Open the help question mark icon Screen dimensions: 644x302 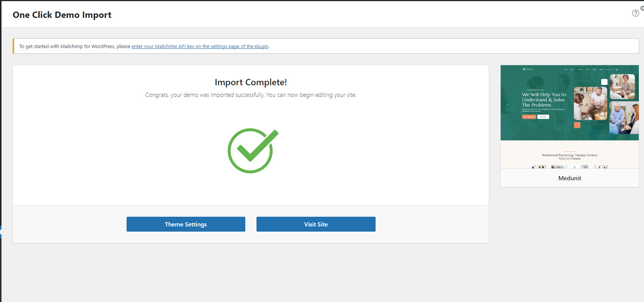pos(635,13)
